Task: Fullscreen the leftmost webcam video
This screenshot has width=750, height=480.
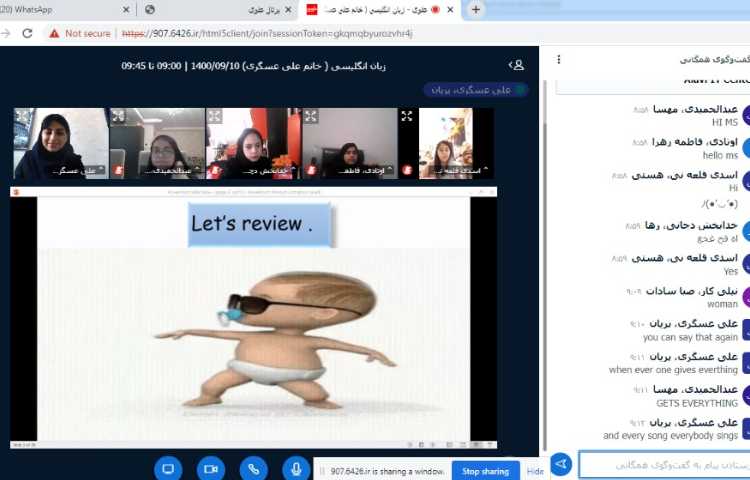Action: 22,116
